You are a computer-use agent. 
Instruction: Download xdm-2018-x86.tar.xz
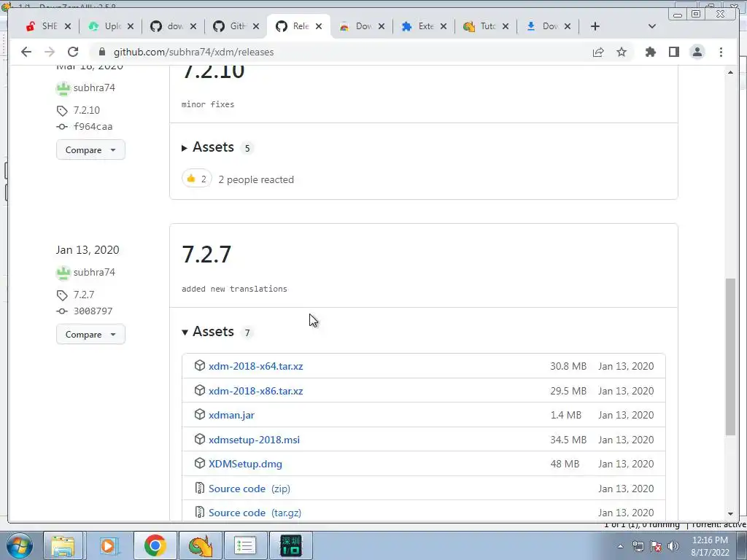point(255,391)
